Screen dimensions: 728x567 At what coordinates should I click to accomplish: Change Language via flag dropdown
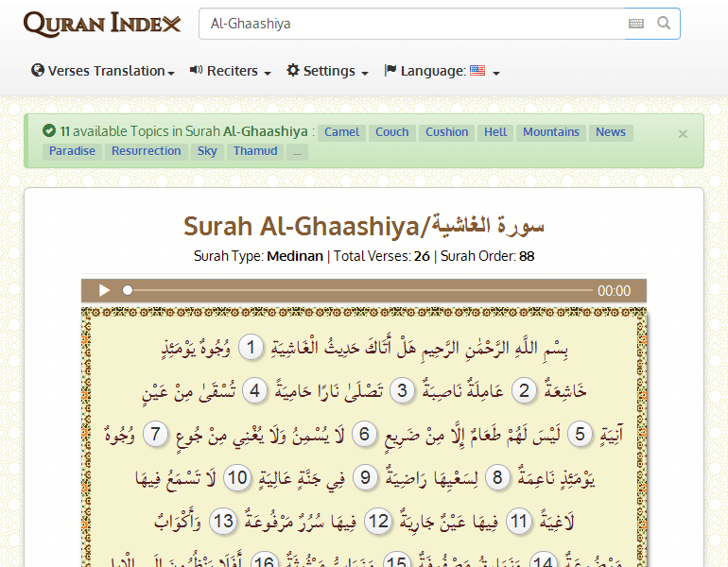click(x=442, y=71)
